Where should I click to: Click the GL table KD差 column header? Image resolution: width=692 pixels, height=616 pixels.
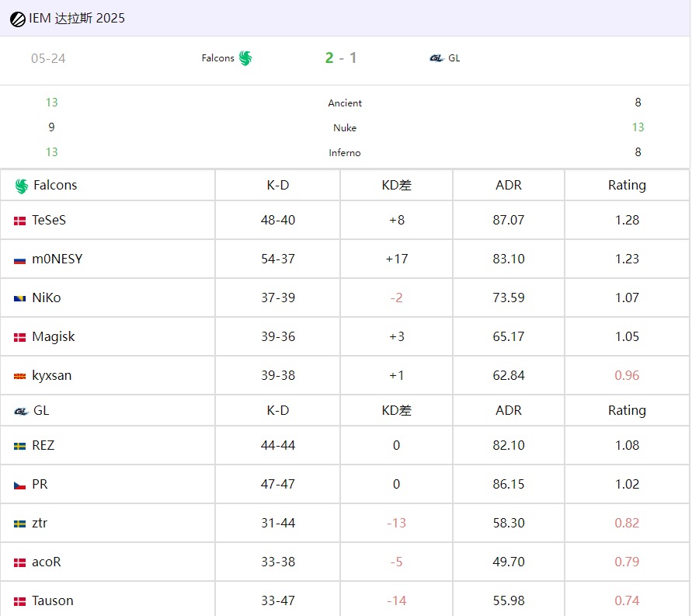click(396, 410)
